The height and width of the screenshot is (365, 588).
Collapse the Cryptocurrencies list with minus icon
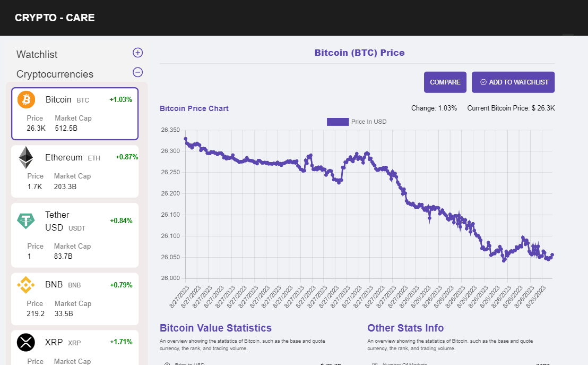[137, 72]
